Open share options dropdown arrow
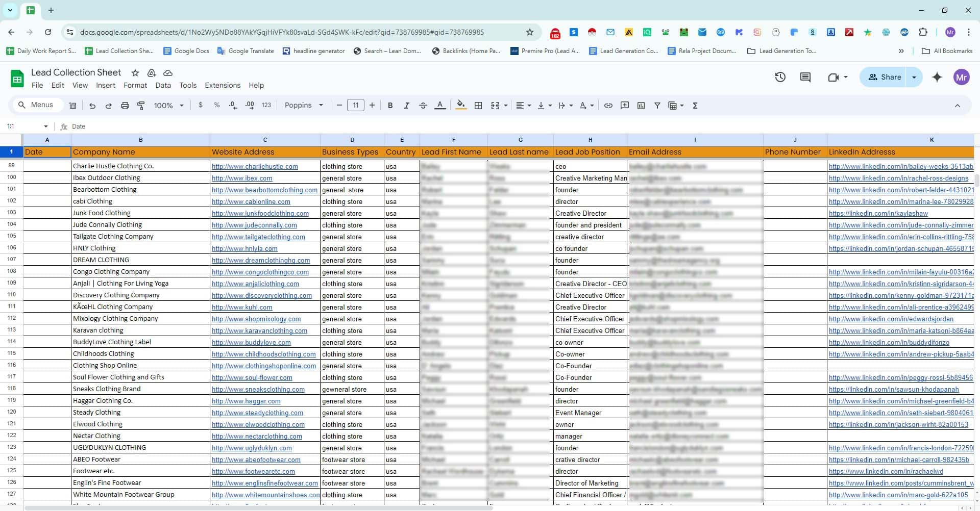The height and width of the screenshot is (511, 980). (914, 77)
